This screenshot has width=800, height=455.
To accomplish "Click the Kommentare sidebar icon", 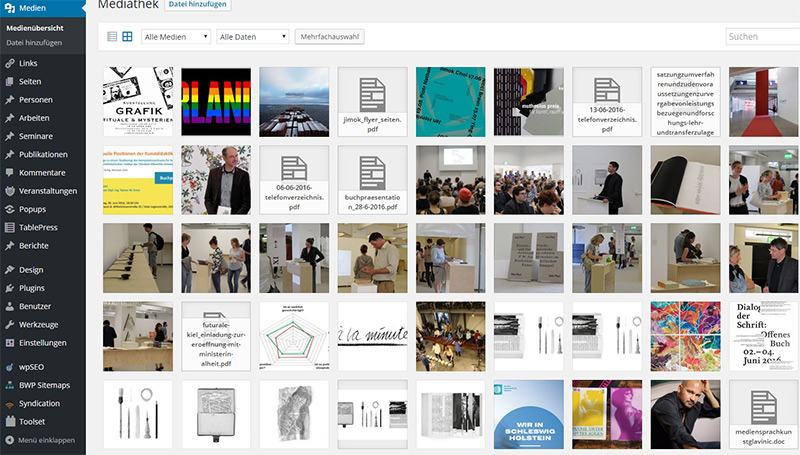I will pos(9,173).
